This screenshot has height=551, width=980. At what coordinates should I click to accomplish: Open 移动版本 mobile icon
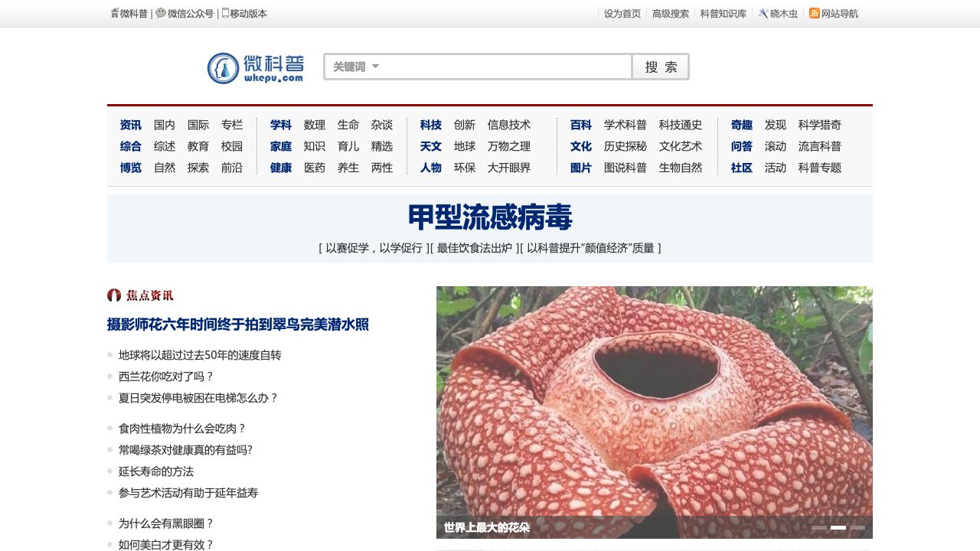[x=224, y=13]
